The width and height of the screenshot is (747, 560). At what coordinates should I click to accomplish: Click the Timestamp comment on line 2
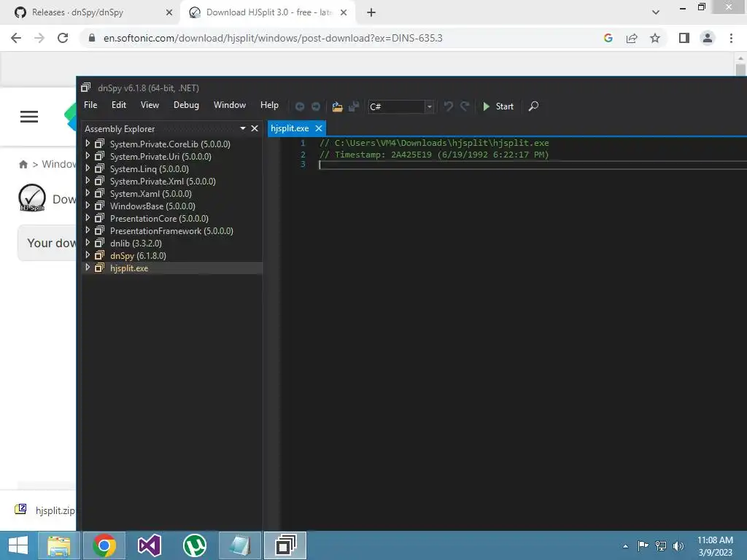click(434, 155)
